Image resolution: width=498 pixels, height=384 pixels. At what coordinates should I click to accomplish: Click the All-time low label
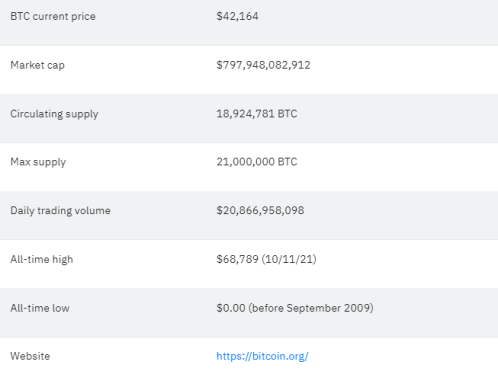coord(40,308)
